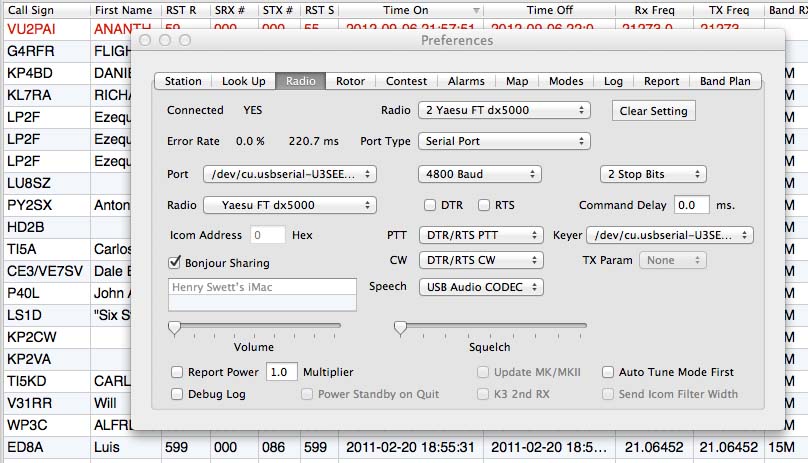Enable the Report Power checkbox
Viewport: 808px width, 463px height.
click(x=177, y=372)
